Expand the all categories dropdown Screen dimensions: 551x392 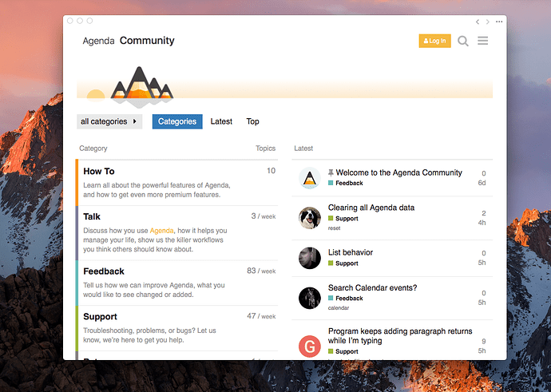point(109,121)
